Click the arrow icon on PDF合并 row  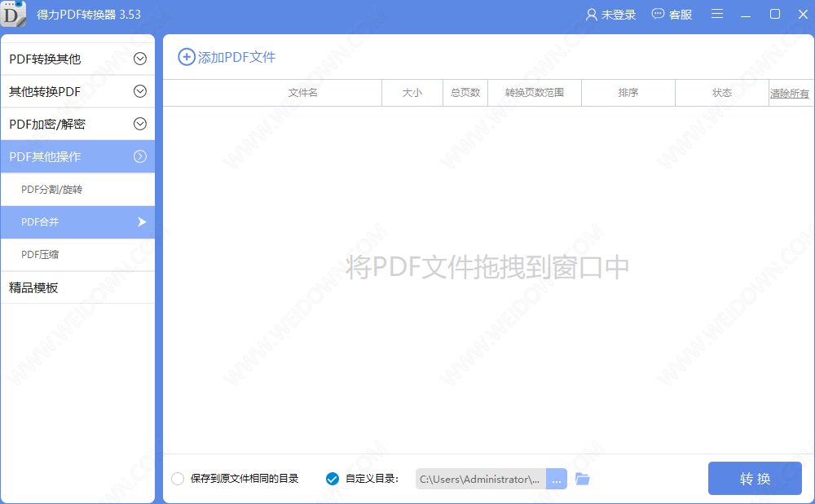[141, 222]
